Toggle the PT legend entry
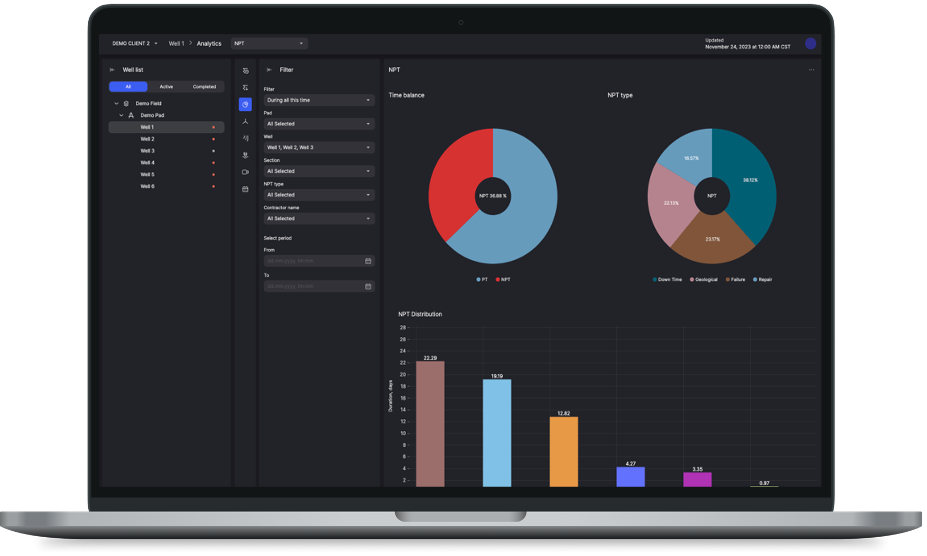 482,279
